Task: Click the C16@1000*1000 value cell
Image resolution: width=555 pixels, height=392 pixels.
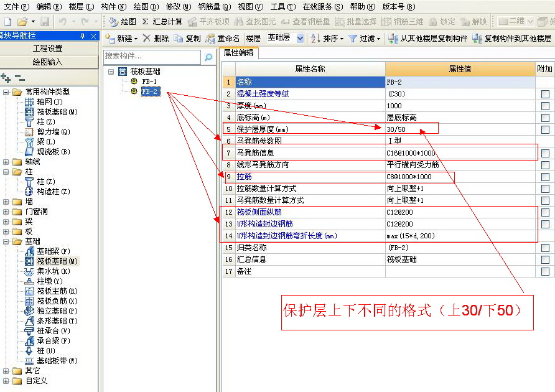Action: tap(460, 153)
